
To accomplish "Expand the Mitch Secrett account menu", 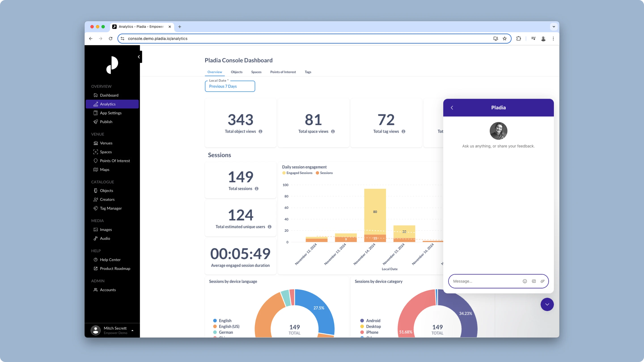I will (x=133, y=330).
